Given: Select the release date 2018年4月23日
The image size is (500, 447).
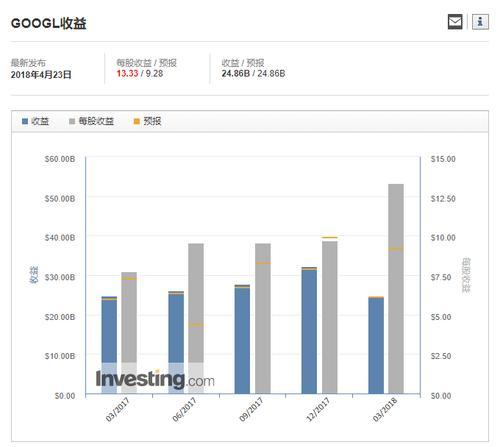Looking at the screenshot, I should 41,74.
